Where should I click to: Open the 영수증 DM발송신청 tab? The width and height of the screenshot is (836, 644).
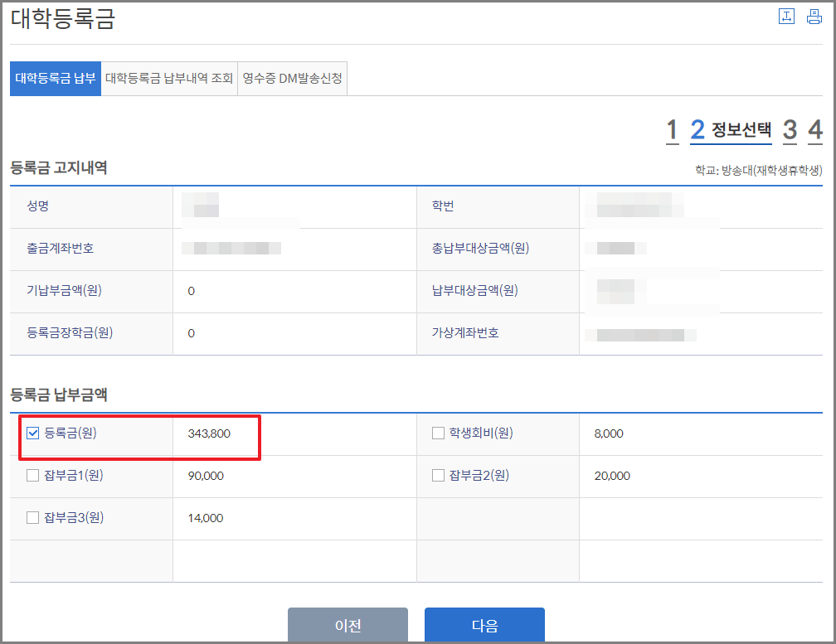point(292,78)
